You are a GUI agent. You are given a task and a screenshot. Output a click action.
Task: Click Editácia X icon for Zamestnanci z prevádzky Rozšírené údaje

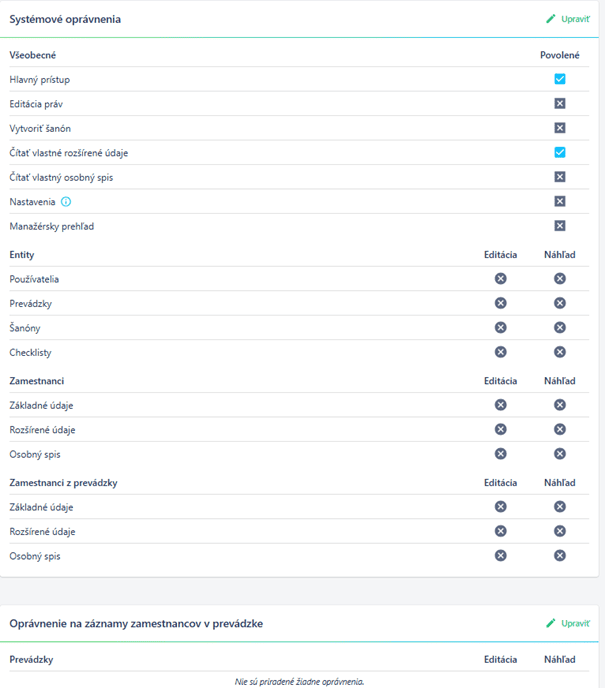click(501, 531)
